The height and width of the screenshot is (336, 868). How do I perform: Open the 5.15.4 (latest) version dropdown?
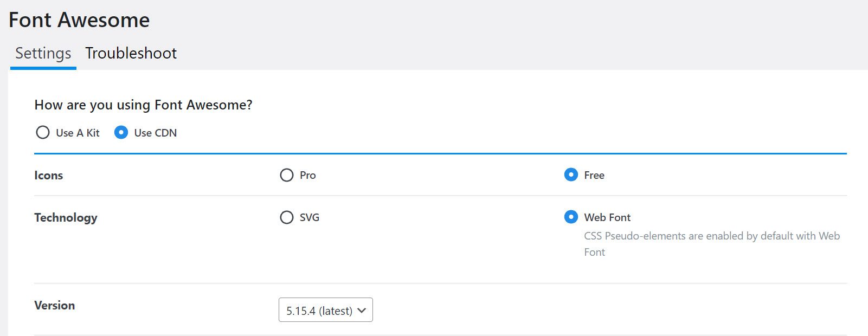pyautogui.click(x=319, y=311)
